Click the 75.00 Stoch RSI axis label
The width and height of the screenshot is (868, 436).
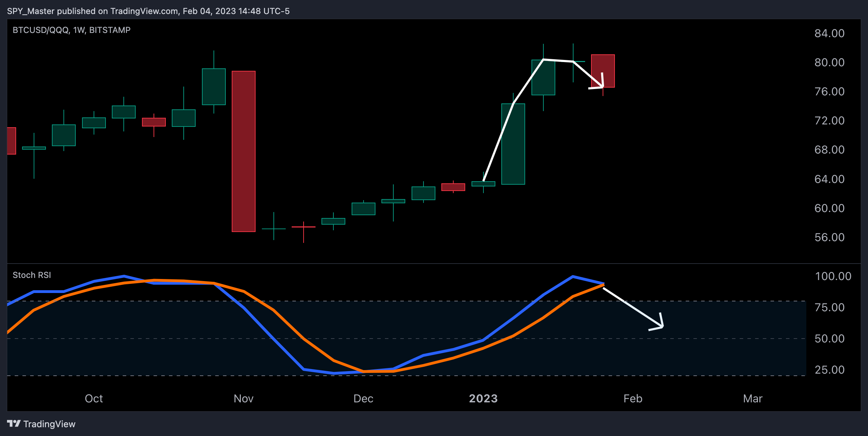[x=829, y=307]
